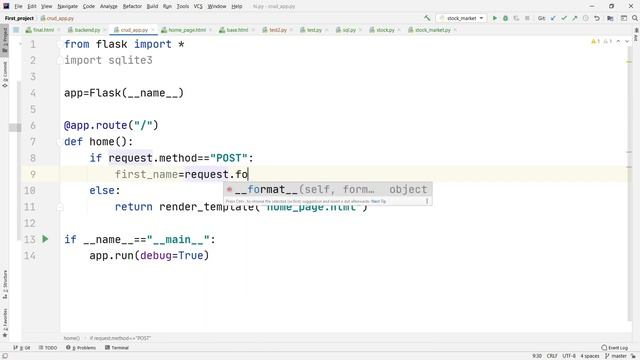Screen dimensions: 640x360
Task: Close the crud_app.py tab
Action: click(x=153, y=30)
